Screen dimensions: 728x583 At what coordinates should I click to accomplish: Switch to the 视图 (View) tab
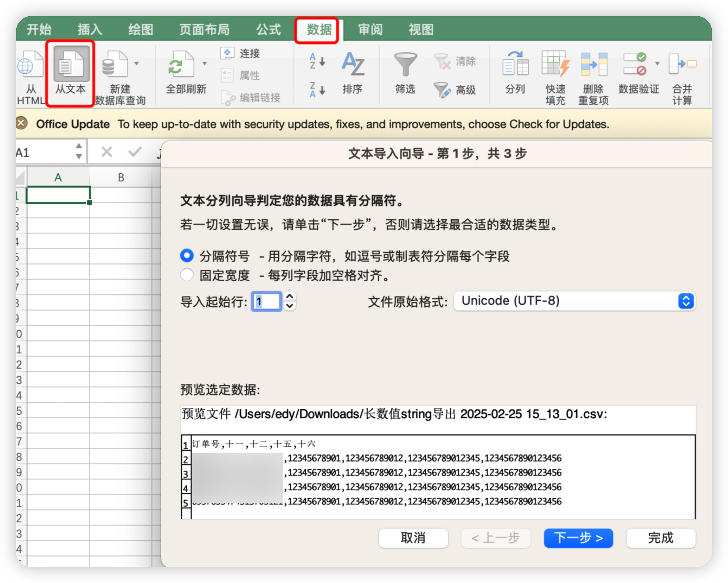pyautogui.click(x=421, y=29)
